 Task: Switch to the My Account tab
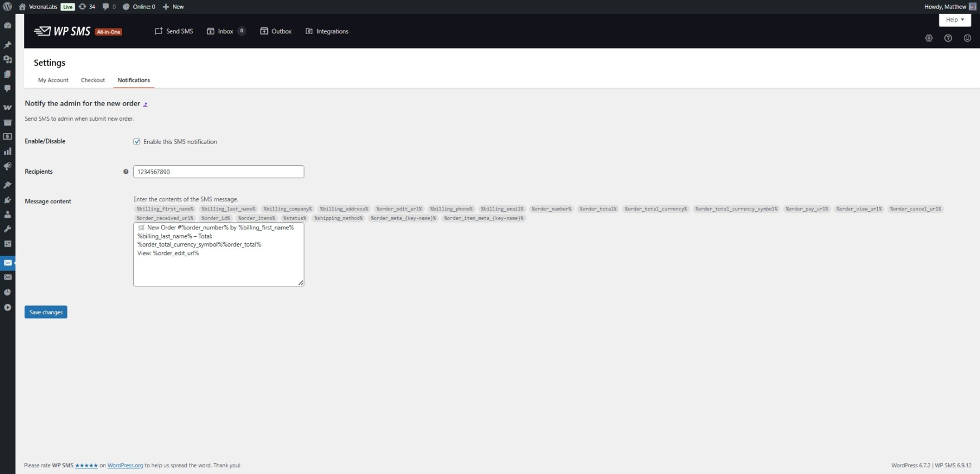point(53,80)
